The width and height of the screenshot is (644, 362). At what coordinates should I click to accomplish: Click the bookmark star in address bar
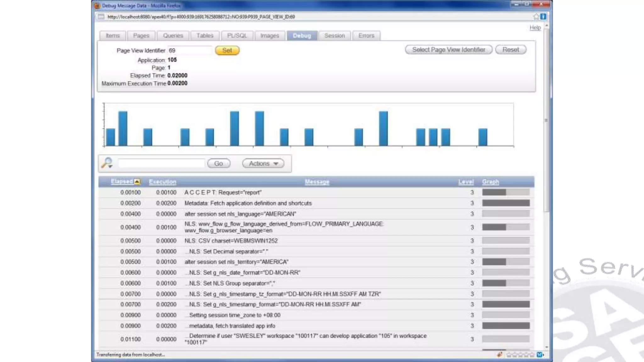536,17
